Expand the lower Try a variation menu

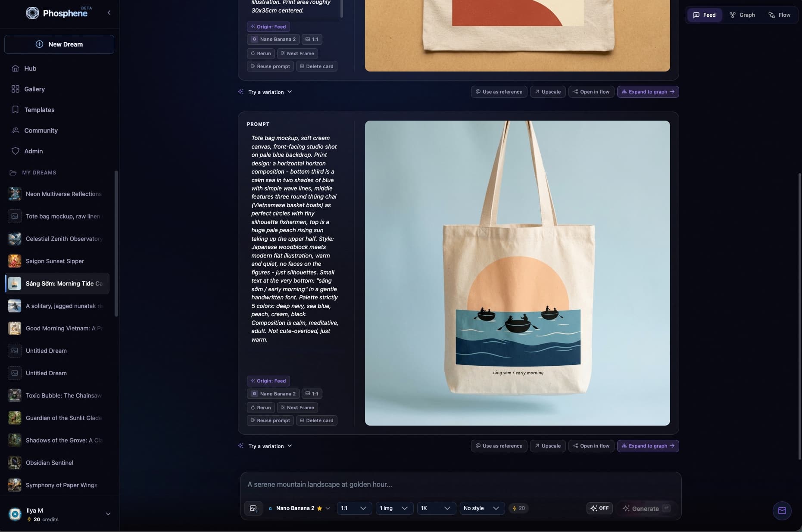(265, 446)
